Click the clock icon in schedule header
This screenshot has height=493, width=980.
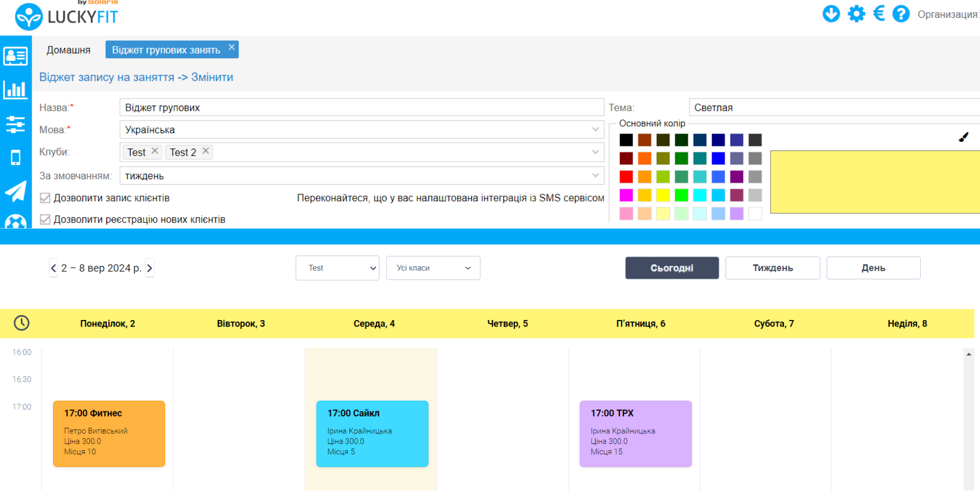tap(21, 323)
